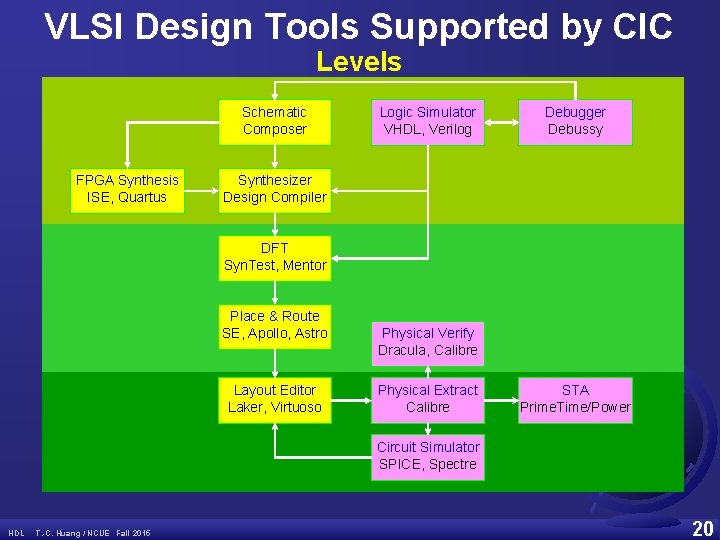This screenshot has width=720, height=540.
Task: Click the "HDL" footer label
Action: 17,533
